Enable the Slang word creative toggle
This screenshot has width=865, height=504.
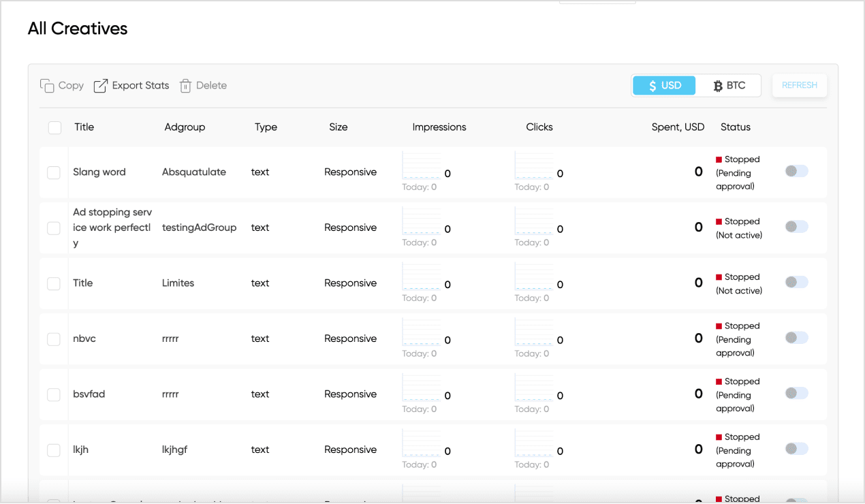pyautogui.click(x=796, y=171)
